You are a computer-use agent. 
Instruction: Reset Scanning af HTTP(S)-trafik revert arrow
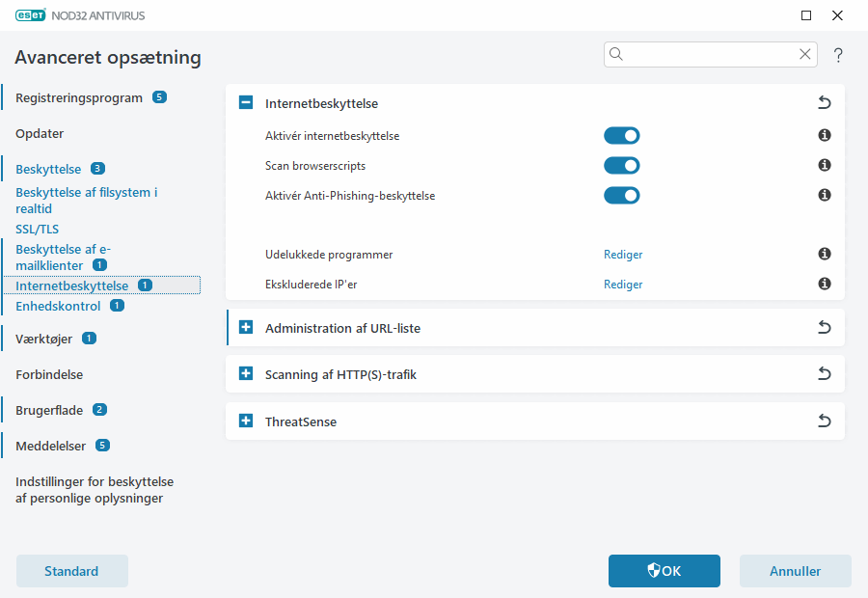coord(824,374)
